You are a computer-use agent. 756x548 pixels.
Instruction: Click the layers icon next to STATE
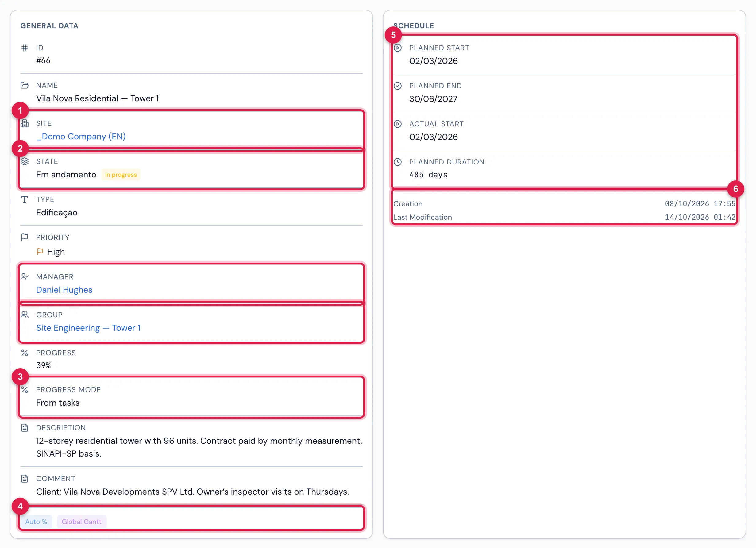[x=24, y=161]
